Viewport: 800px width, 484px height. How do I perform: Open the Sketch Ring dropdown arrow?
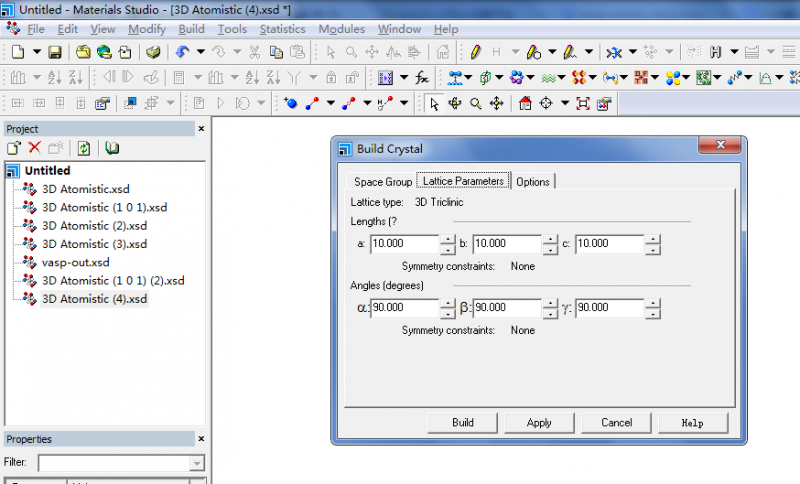(x=552, y=52)
